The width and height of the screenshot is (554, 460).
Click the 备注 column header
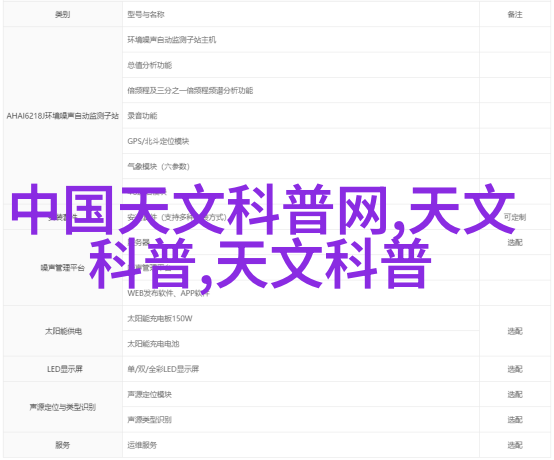[515, 14]
